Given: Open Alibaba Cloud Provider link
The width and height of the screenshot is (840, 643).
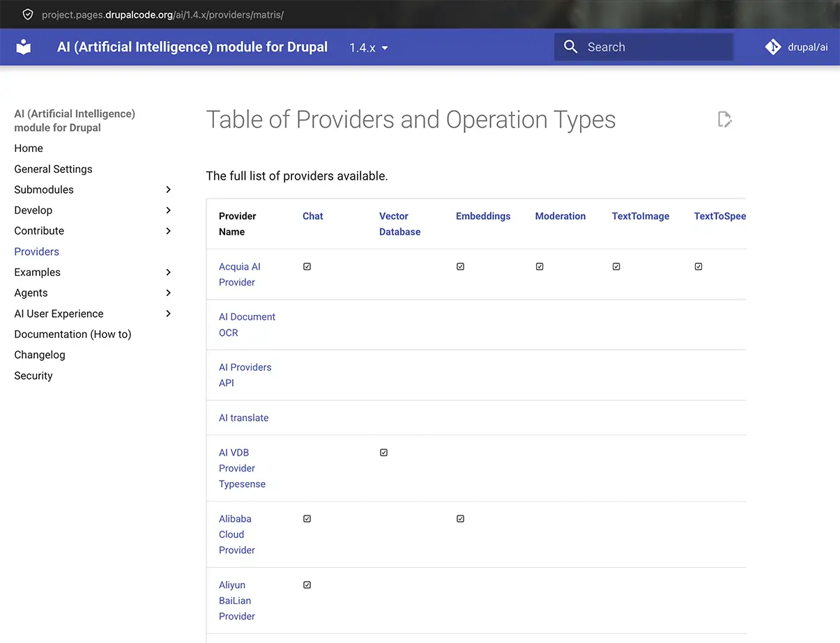Looking at the screenshot, I should pyautogui.click(x=237, y=534).
